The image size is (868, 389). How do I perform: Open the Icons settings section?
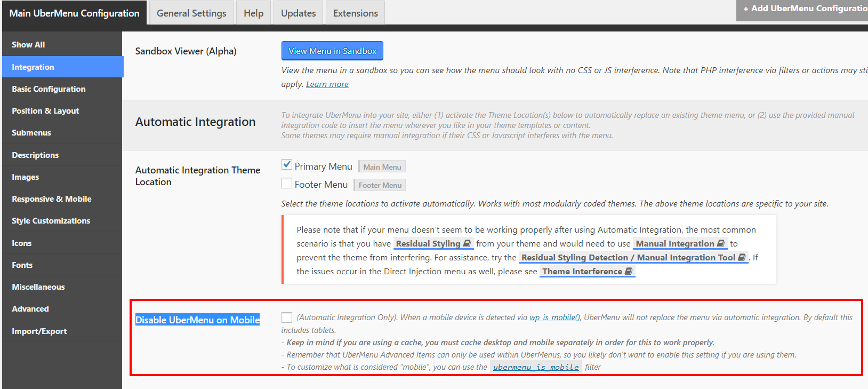[62, 243]
